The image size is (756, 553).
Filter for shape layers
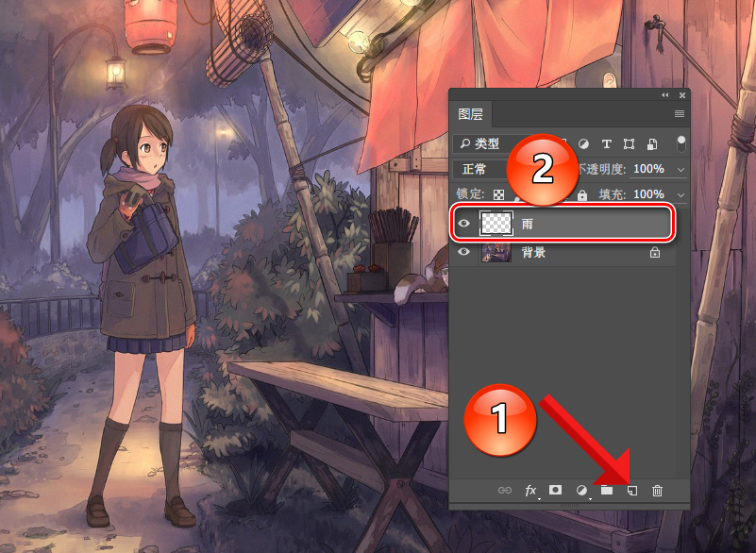(629, 143)
